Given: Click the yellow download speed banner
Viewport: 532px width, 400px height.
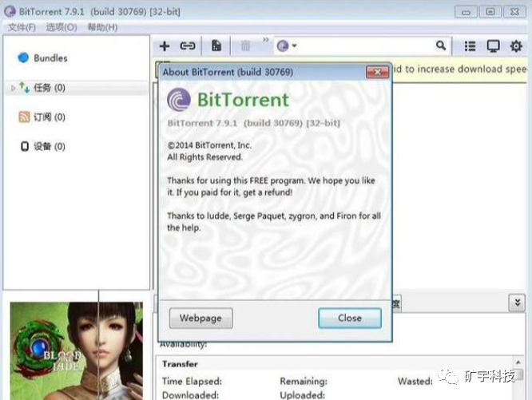Looking at the screenshot, I should [459, 69].
